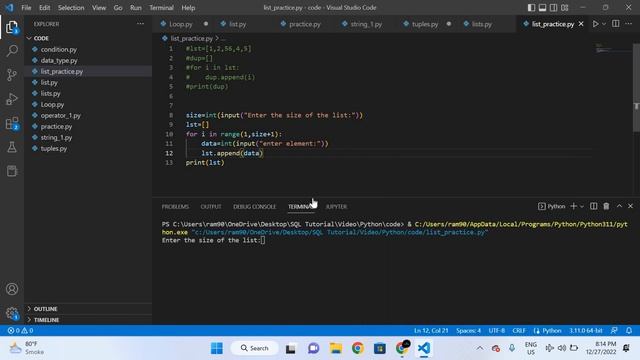This screenshot has width=640, height=360.
Task: Close the terminal panel
Action: (x=630, y=206)
